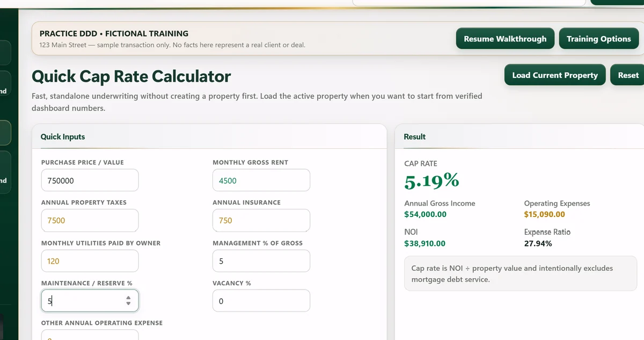Click into the Annual Insurance field
The image size is (644, 340).
pos(261,220)
